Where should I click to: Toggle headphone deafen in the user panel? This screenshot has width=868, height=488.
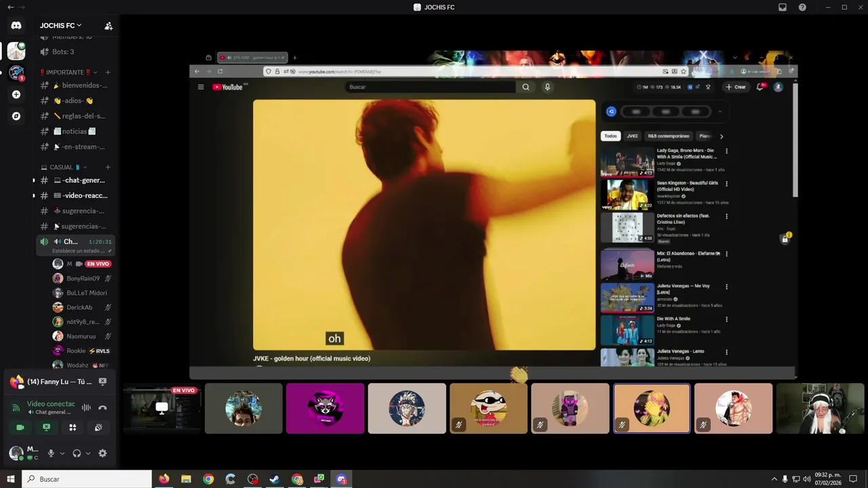coord(77,453)
